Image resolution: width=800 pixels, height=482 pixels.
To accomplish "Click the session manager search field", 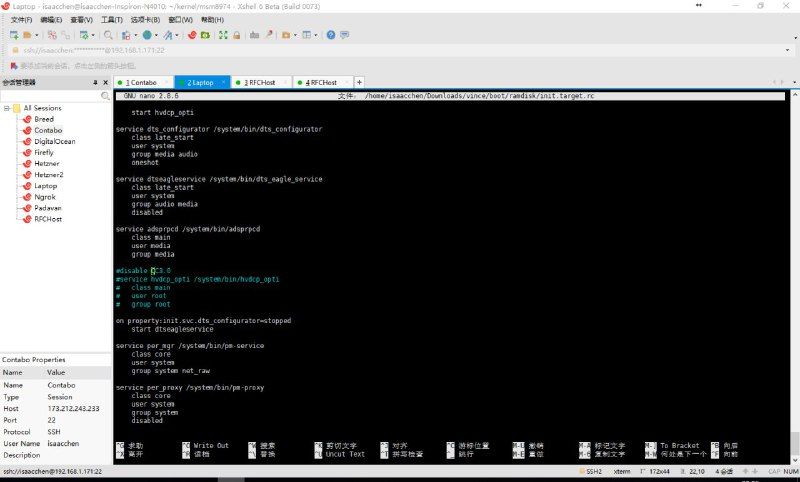I will coord(51,96).
